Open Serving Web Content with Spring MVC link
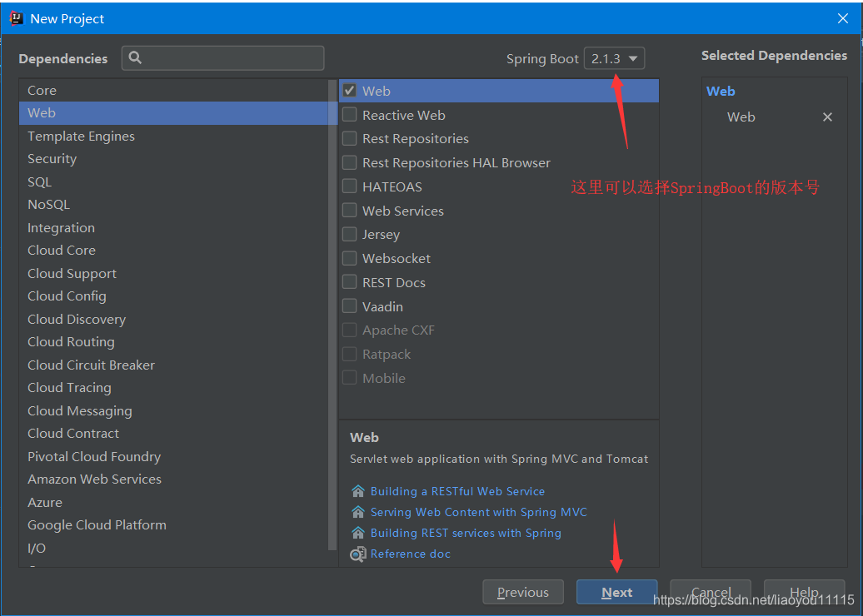Image resolution: width=863 pixels, height=616 pixels. 478,512
